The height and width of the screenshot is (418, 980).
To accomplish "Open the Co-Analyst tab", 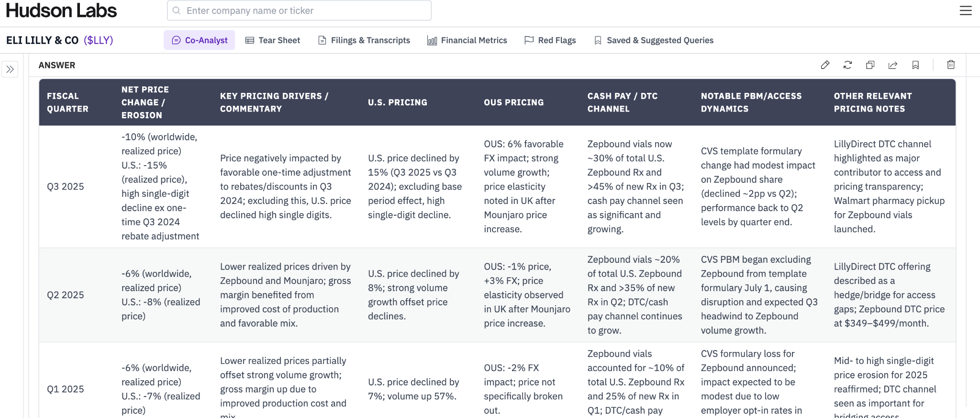I will click(x=200, y=40).
